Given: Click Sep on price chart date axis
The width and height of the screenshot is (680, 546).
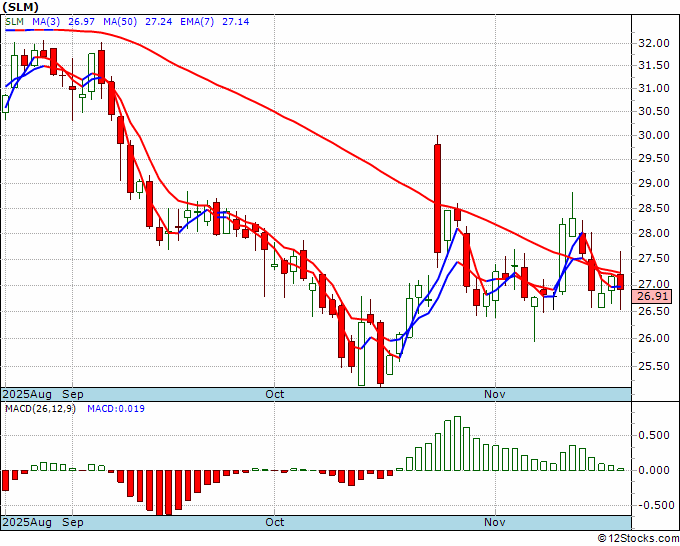Looking at the screenshot, I should (73, 394).
